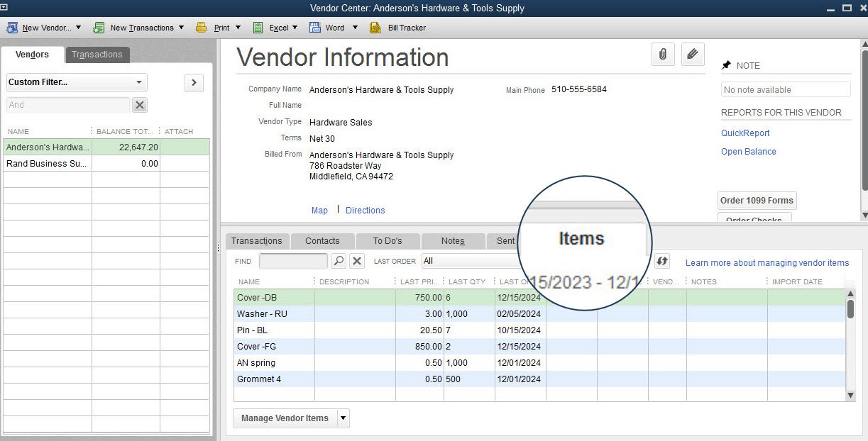Viewport: 868px width, 441px height.
Task: Open the Contacts tab
Action: pos(322,241)
